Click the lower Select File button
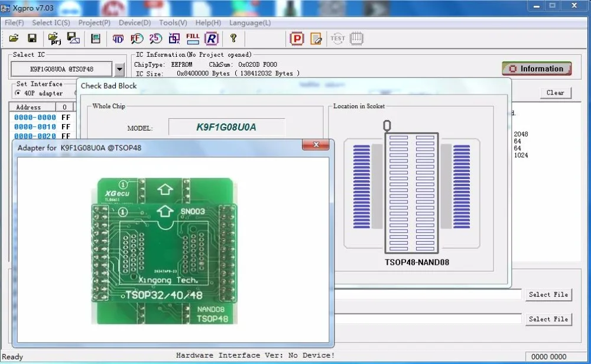Screen dimensions: 591x364 coord(548,319)
